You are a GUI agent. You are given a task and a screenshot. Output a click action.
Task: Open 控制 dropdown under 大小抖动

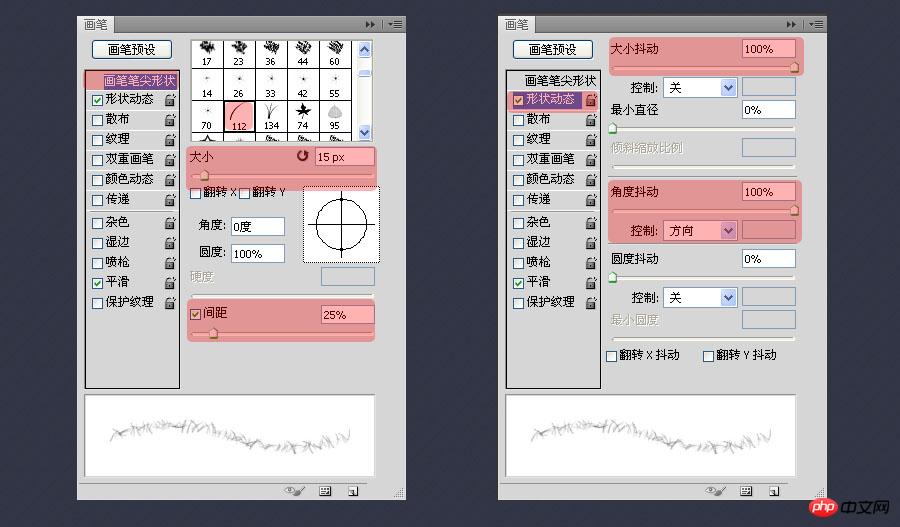(700, 87)
